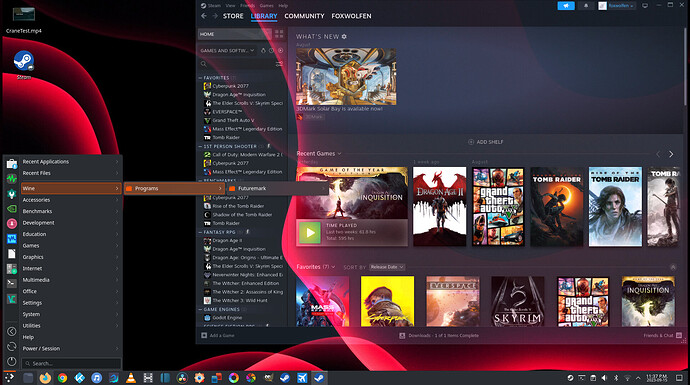The height and width of the screenshot is (385, 690).
Task: Click the Steam back navigation arrow
Action: coord(204,16)
